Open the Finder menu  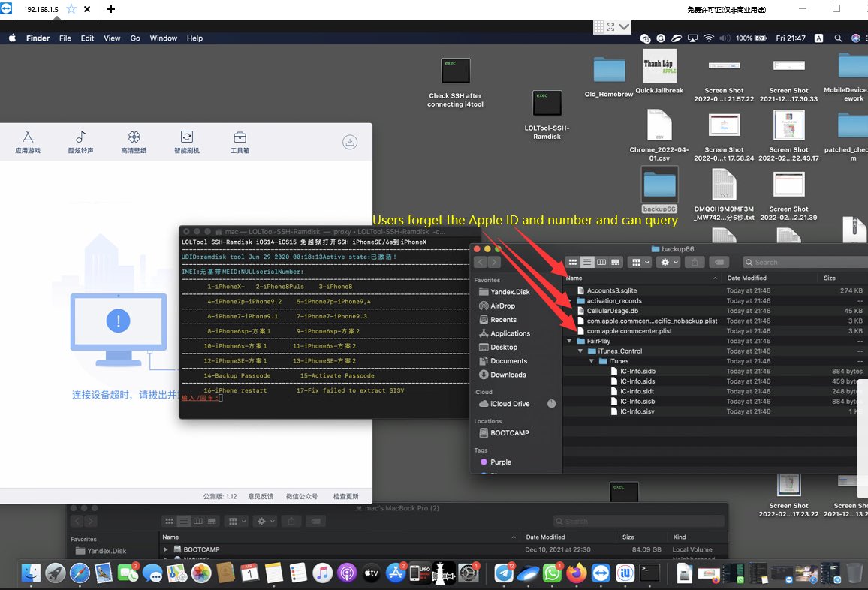(x=38, y=38)
